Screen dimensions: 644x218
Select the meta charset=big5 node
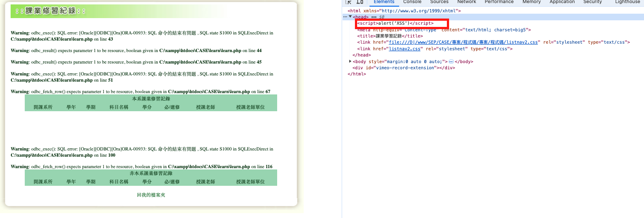tap(444, 30)
